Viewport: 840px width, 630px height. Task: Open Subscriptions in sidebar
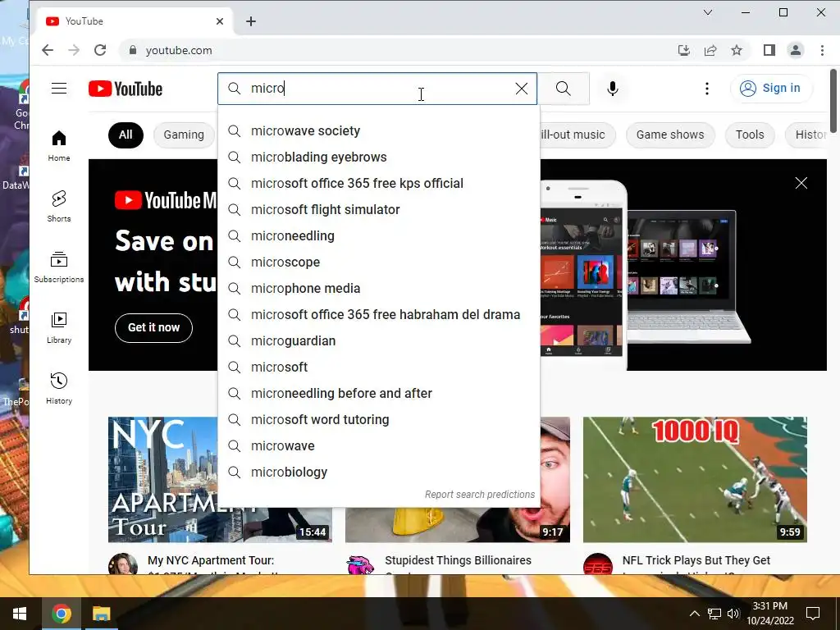click(x=59, y=267)
